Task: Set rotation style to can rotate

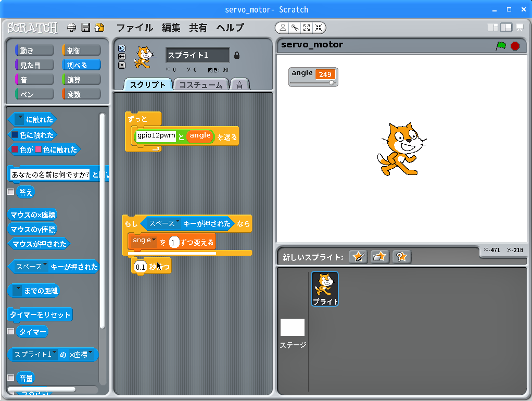Action: [x=122, y=48]
